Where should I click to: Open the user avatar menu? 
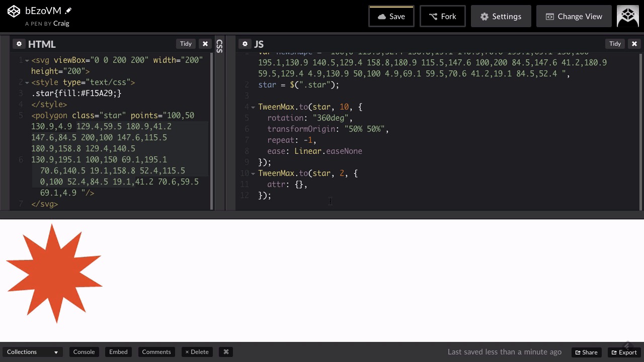pos(628,16)
